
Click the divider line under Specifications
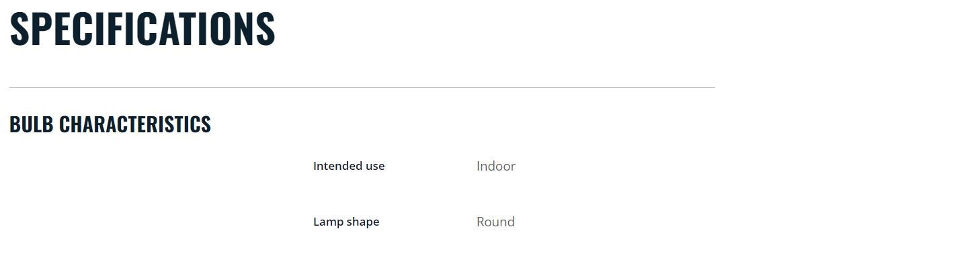[x=362, y=87]
